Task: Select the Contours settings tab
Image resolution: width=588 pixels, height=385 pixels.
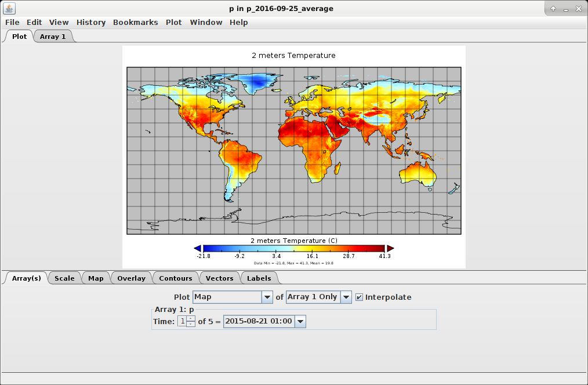Action: 176,278
